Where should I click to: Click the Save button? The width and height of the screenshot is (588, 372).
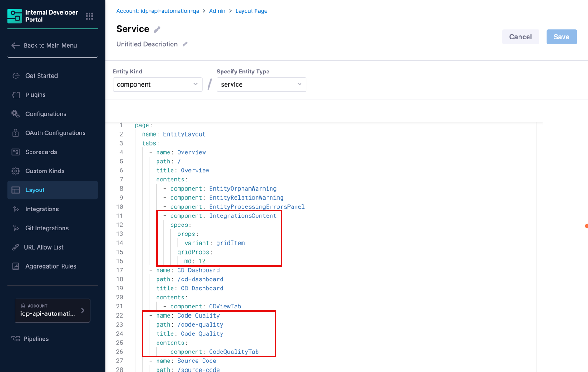click(562, 37)
